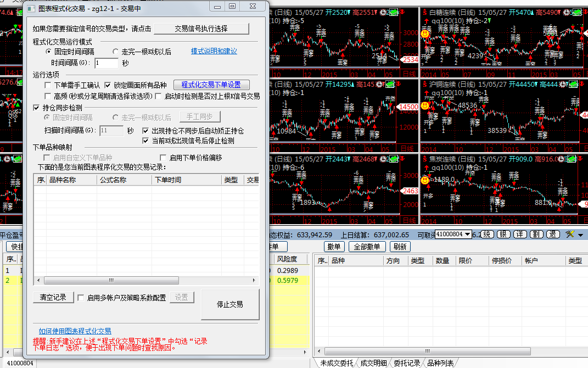
Task: Expand arrow next to hammer tools icon
Action: [x=580, y=235]
